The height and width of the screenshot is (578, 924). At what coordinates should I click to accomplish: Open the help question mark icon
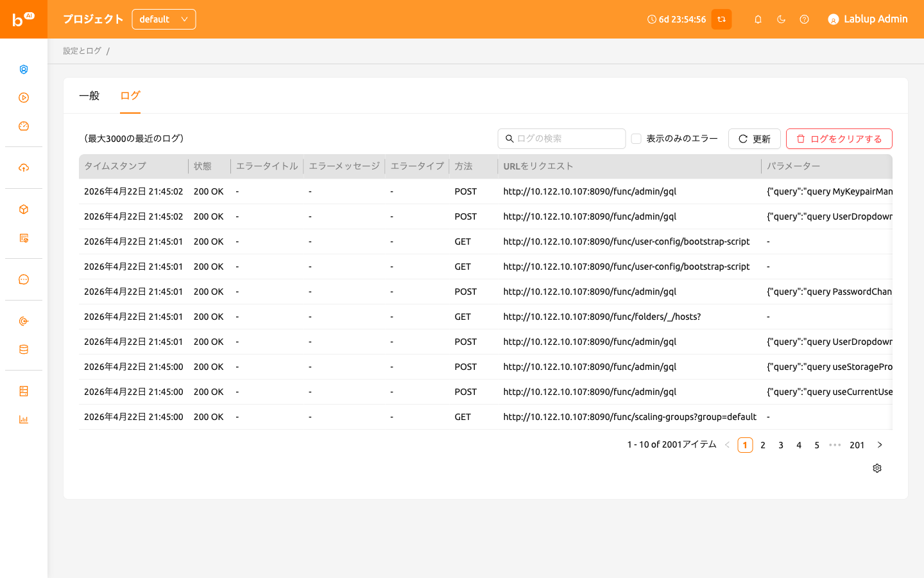(804, 19)
